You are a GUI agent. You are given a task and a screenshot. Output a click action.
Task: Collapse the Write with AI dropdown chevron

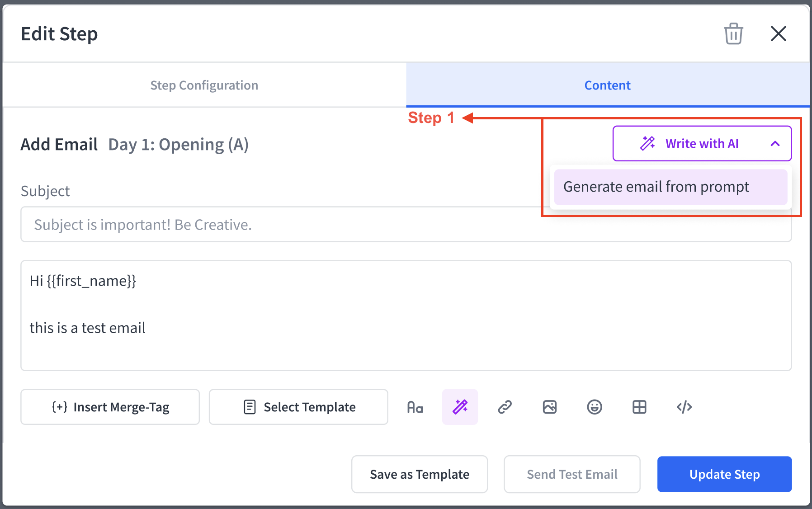coord(775,144)
